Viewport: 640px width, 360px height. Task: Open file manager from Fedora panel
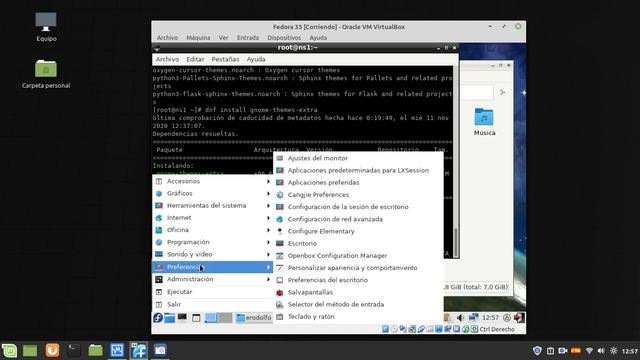tap(170, 318)
